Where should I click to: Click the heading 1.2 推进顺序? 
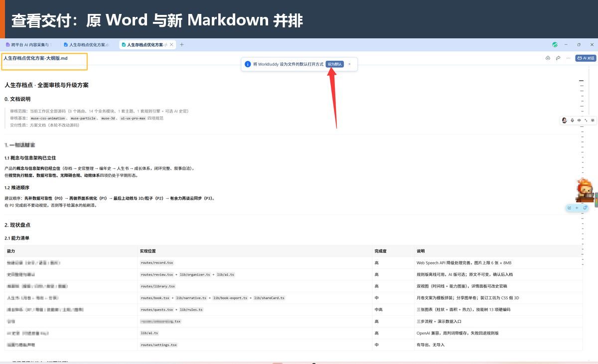tap(17, 188)
